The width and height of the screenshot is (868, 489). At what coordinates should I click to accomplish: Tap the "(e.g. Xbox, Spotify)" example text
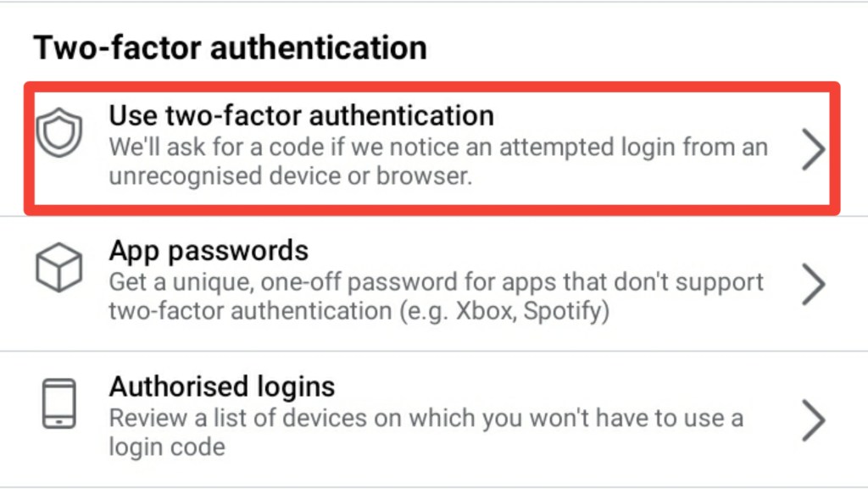(504, 311)
